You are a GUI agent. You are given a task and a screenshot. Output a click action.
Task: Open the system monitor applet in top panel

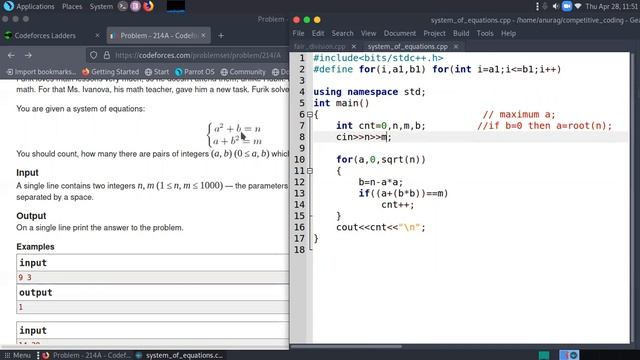coord(176,6)
